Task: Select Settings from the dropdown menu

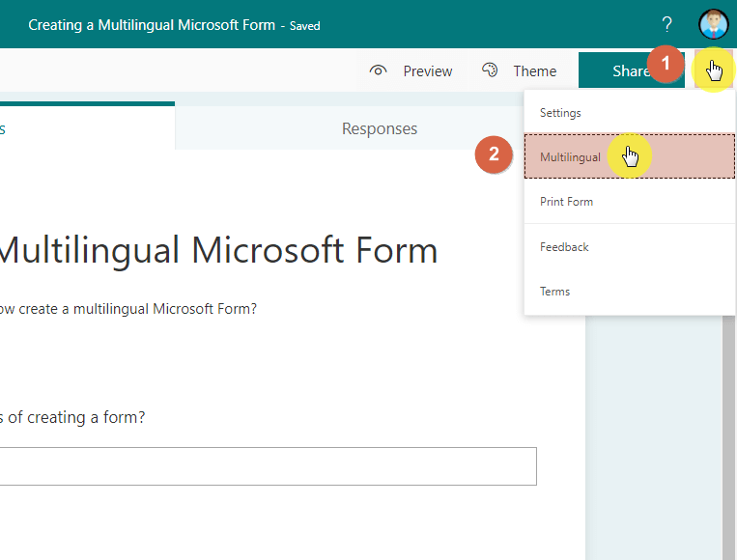Action: click(x=630, y=113)
